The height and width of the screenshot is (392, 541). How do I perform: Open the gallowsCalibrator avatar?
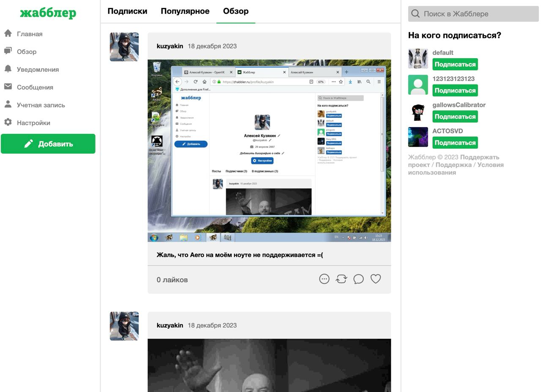click(418, 111)
